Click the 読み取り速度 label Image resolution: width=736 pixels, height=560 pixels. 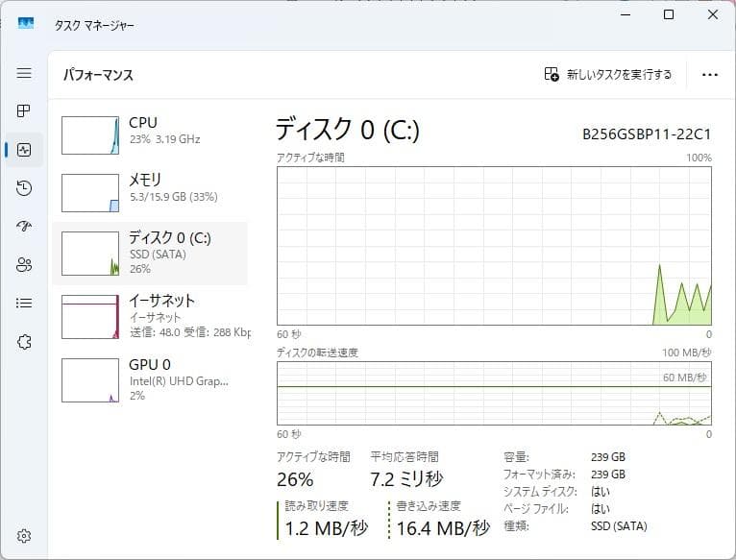(316, 506)
